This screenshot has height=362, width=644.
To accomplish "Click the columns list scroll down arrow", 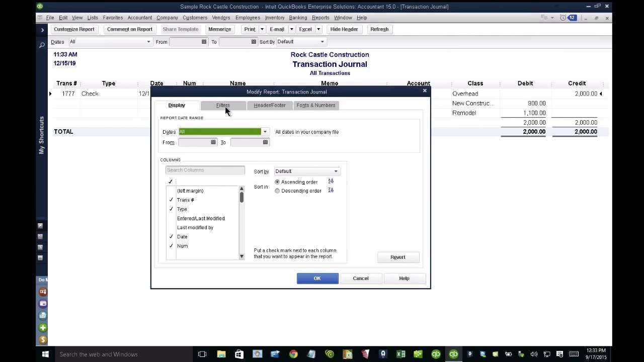I will [x=242, y=256].
